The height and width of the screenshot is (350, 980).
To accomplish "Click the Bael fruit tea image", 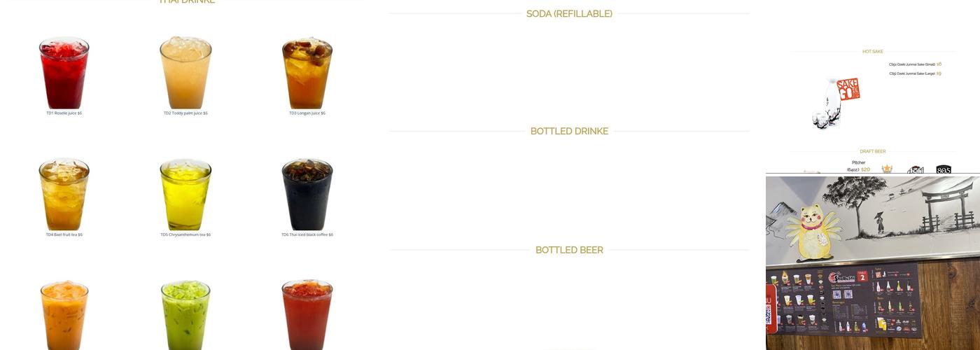I will [x=64, y=195].
